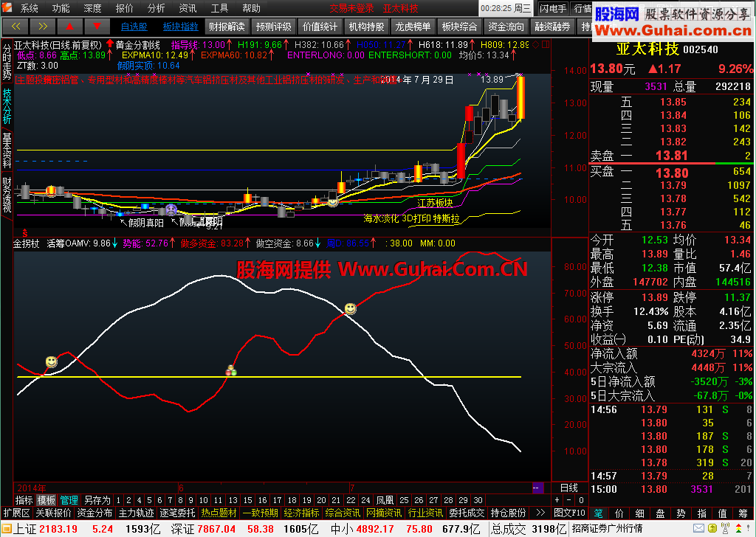Viewport: 756px width, 537px height.
Task: Open the 帮助 menu
Action: point(251,8)
